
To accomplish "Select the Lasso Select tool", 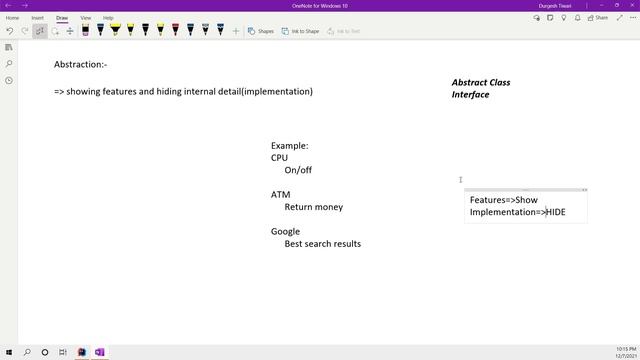I will point(55,31).
